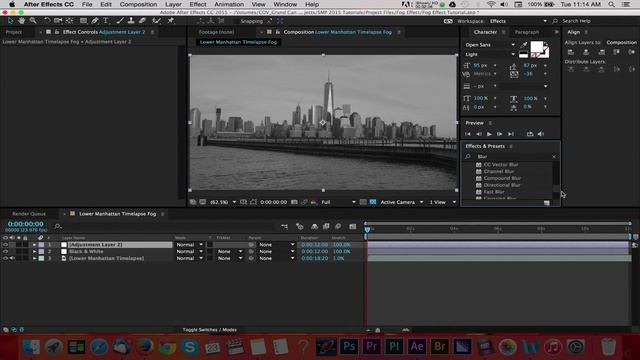Image resolution: width=640 pixels, height=360 pixels.
Task: Select the Selection arrow tool
Action: click(x=10, y=20)
